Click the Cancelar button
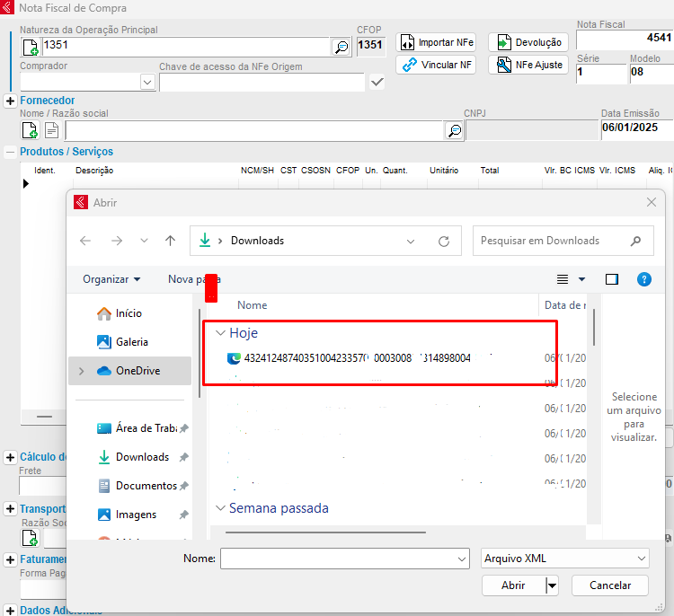674x616 pixels. coord(609,585)
